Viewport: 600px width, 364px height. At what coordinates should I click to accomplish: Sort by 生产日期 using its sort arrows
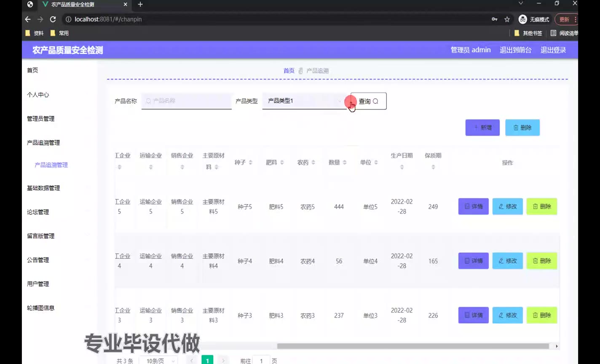point(402,167)
